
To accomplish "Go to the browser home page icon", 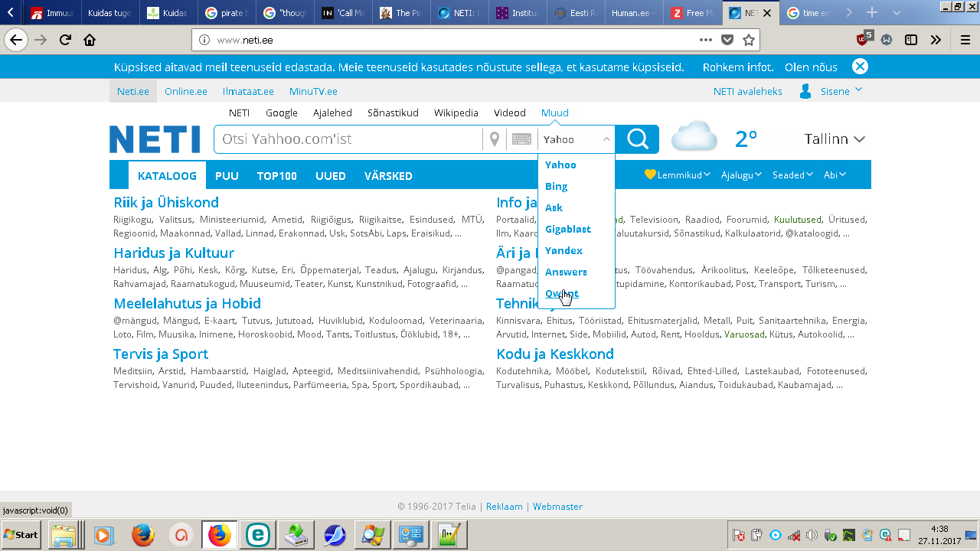I will tap(90, 40).
